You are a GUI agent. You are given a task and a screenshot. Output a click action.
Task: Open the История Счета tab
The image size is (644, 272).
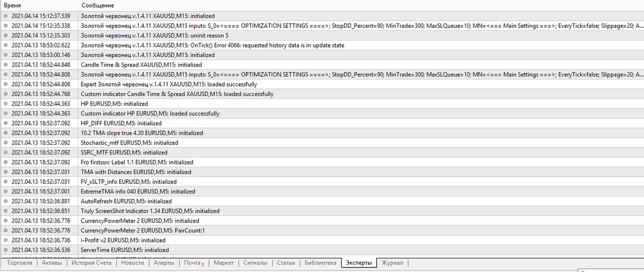[91, 262]
